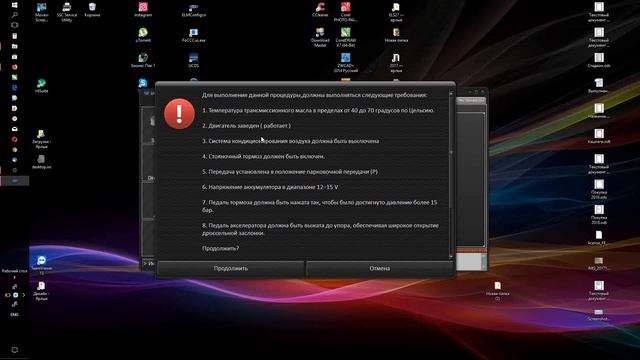
Task: Click the line about парковочной передачи (P)
Action: [290, 172]
